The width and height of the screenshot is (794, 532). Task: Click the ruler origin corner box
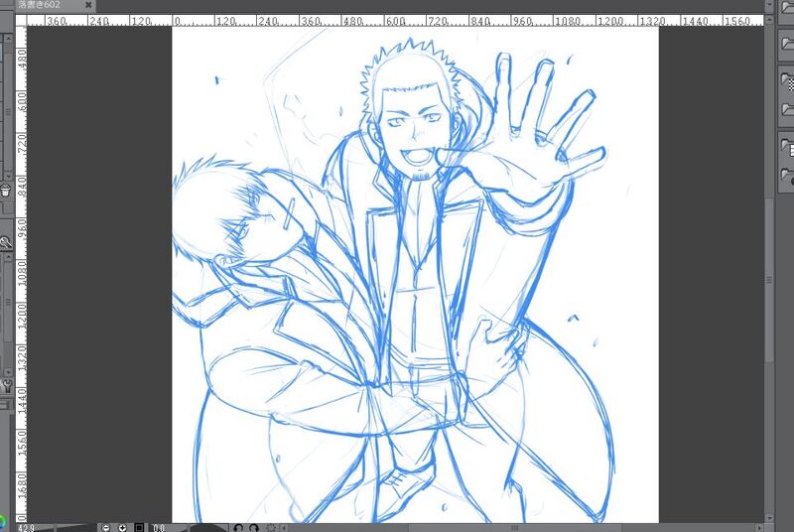click(21, 21)
